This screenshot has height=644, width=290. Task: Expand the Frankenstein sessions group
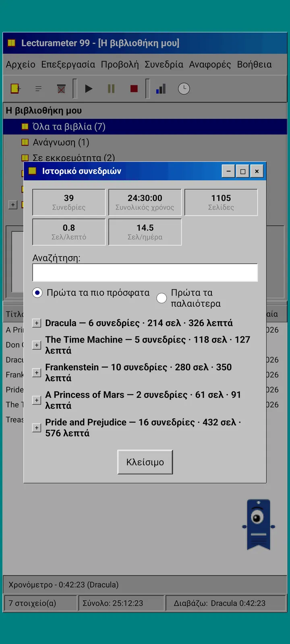pyautogui.click(x=37, y=373)
